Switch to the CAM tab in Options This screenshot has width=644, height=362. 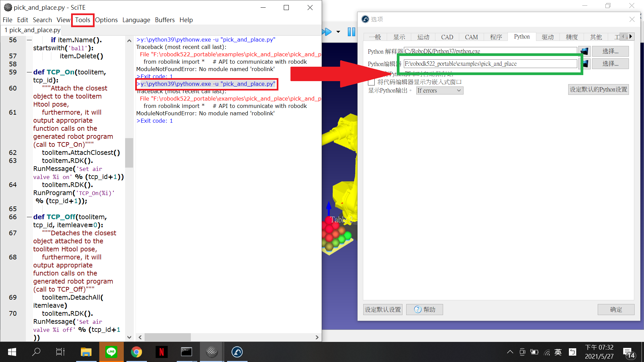click(471, 37)
